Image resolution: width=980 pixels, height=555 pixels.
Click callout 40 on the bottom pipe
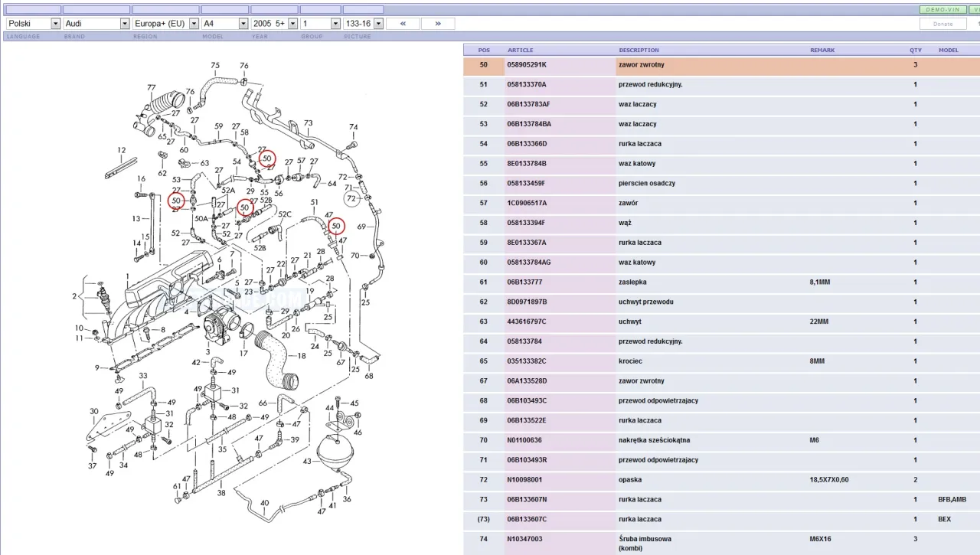(264, 504)
